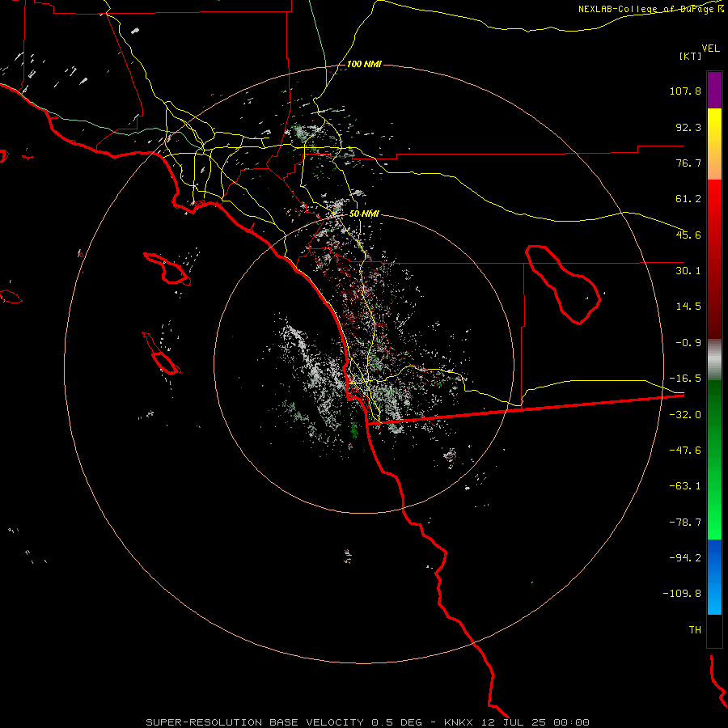This screenshot has width=728, height=728.
Task: Click the TH legend label
Action: (x=695, y=630)
